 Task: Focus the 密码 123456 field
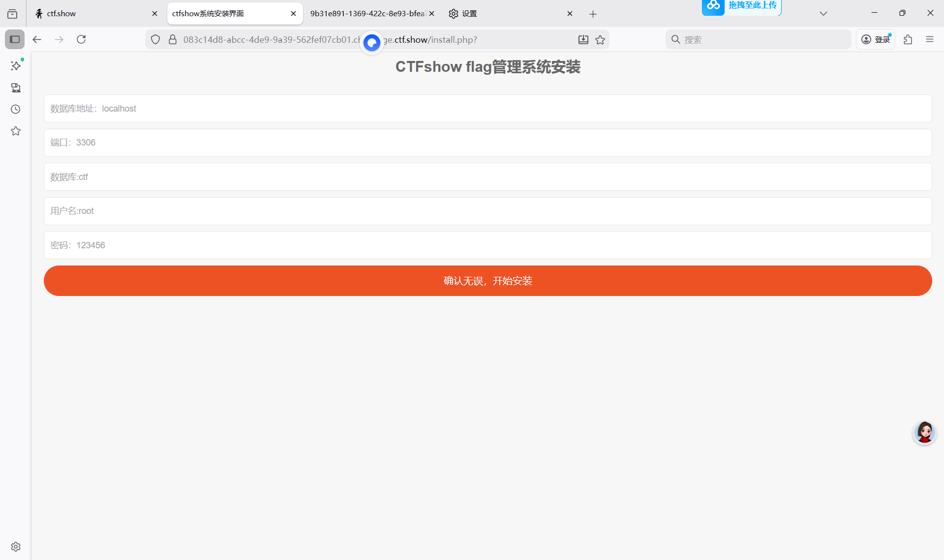(487, 245)
